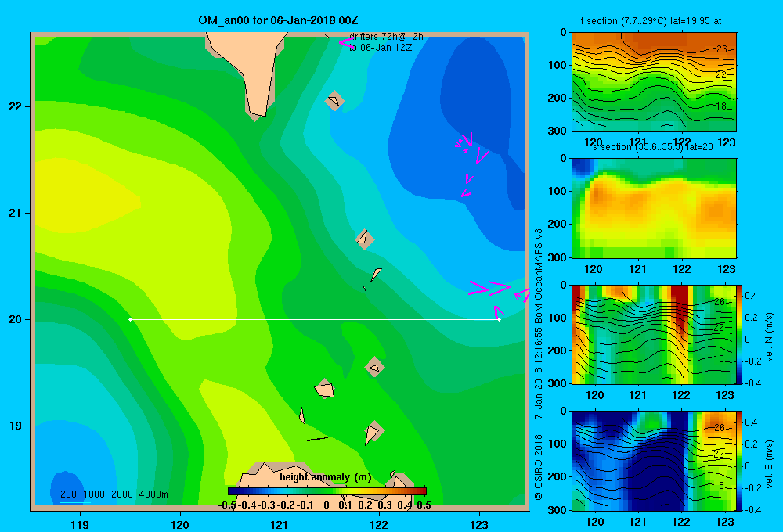Screen dimensions: 783x532
Task: Click the western endpoint of the white section line
Action: (x=130, y=319)
